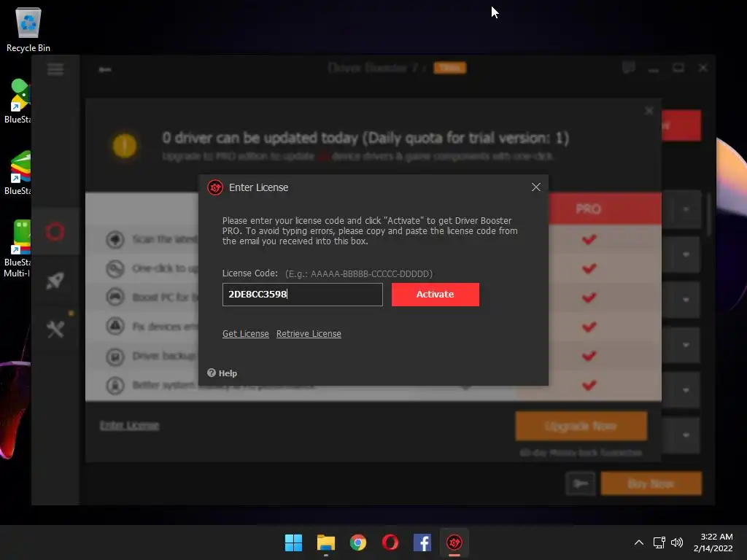Screen dimensions: 747x560
Task: Select the Boost rocket sidebar icon
Action: point(55,281)
